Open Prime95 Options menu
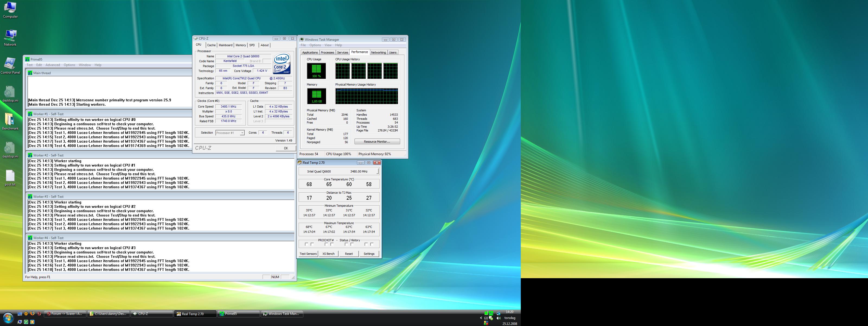The image size is (868, 326). (x=69, y=65)
